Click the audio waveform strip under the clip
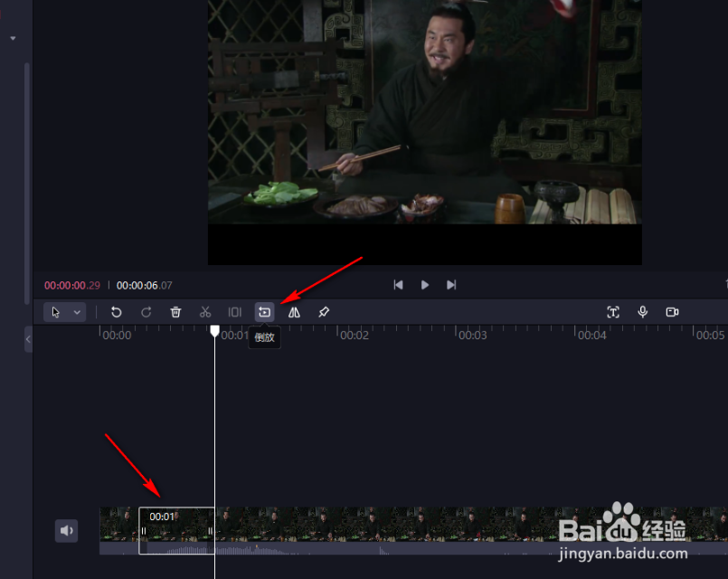The image size is (728, 579). [413, 548]
